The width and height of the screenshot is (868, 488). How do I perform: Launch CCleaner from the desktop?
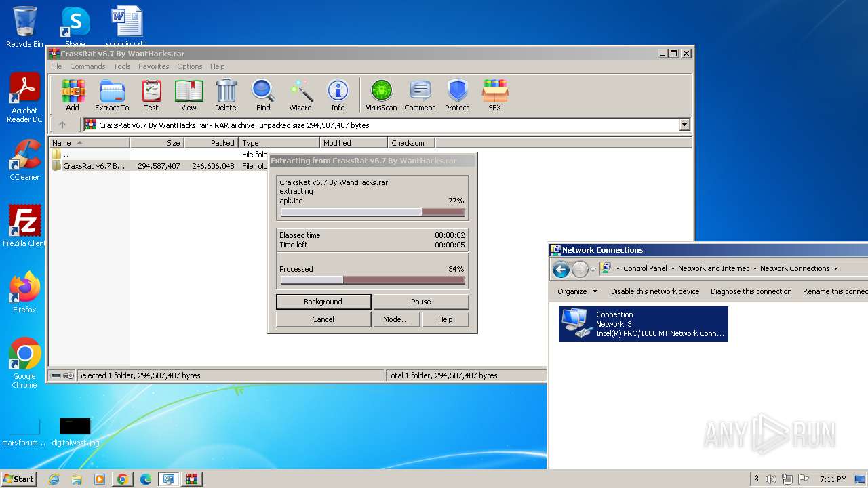[x=24, y=160]
